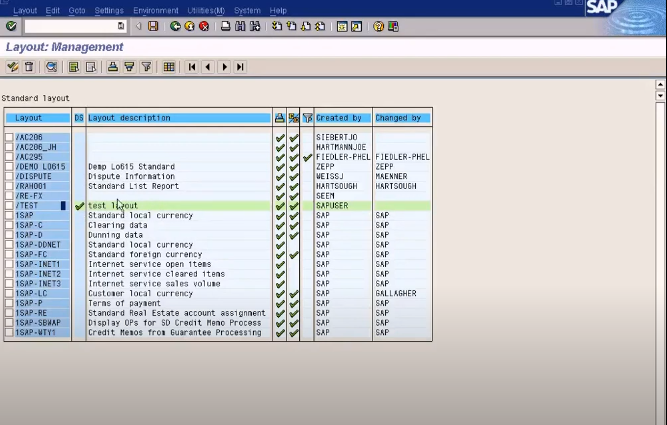Open the Utilities(M) menu
This screenshot has height=425, width=667.
206,11
